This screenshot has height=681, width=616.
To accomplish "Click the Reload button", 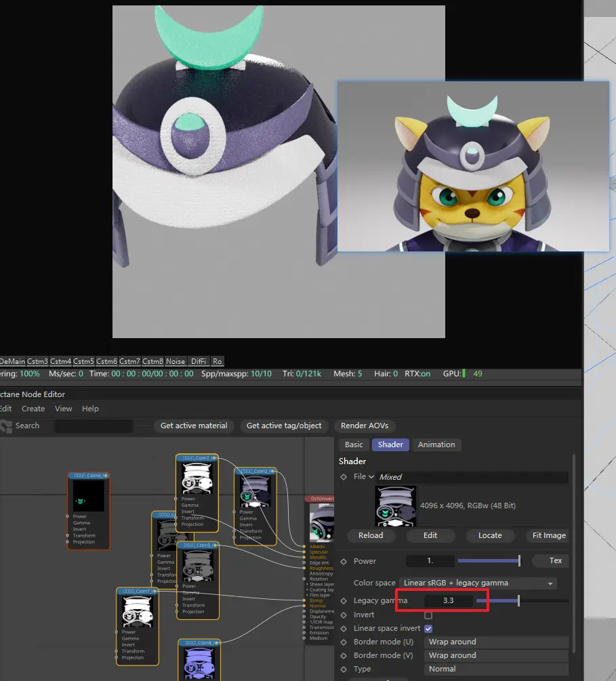I will click(371, 535).
